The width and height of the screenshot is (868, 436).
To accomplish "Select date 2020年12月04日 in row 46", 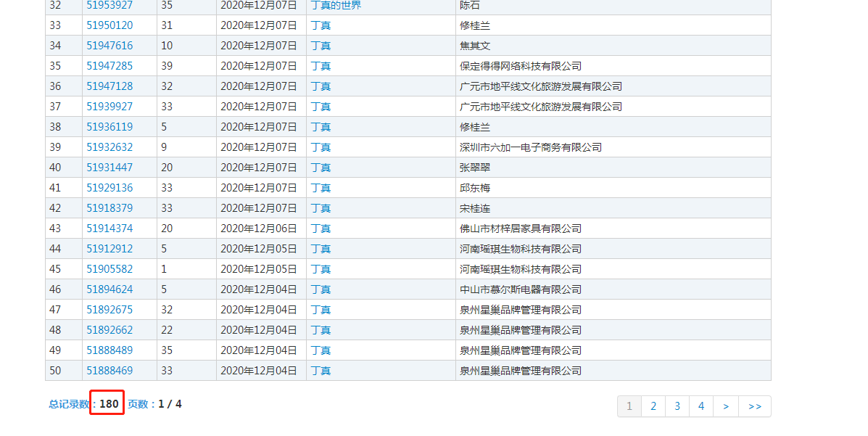I will (259, 289).
